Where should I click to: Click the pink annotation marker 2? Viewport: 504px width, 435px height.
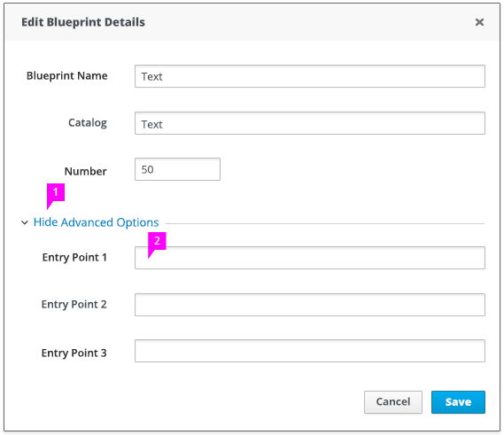[x=157, y=243]
